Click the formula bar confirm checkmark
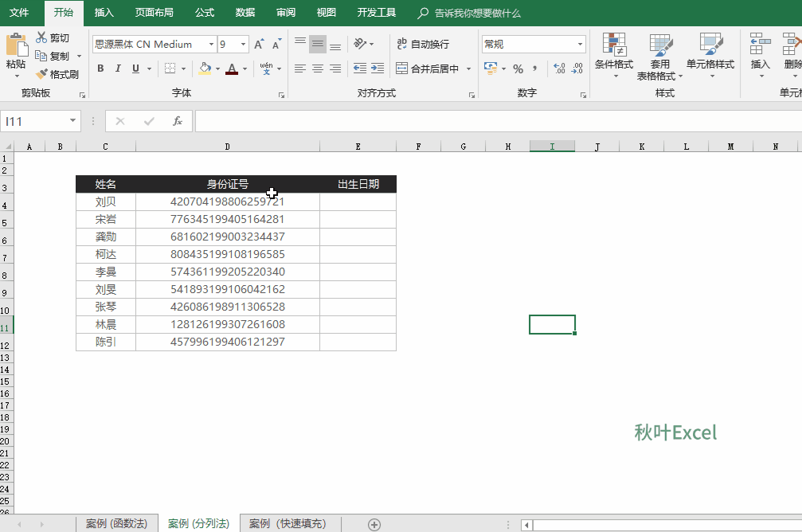802x532 pixels. (x=150, y=121)
